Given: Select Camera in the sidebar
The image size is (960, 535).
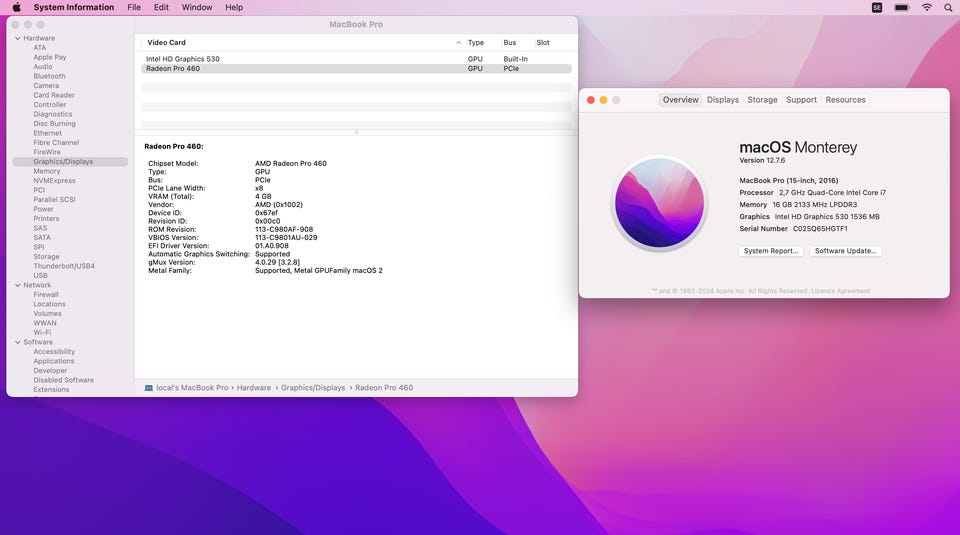Looking at the screenshot, I should pyautogui.click(x=46, y=86).
